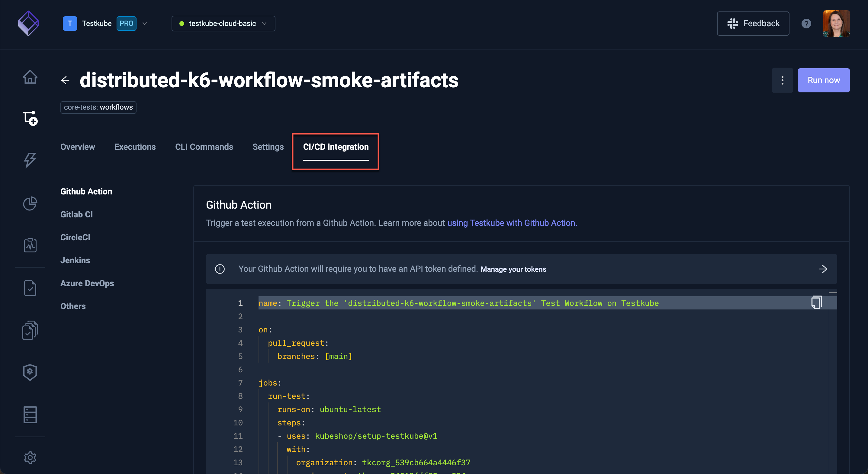
Task: Click code line 1 with the workflow name
Action: pyautogui.click(x=458, y=303)
